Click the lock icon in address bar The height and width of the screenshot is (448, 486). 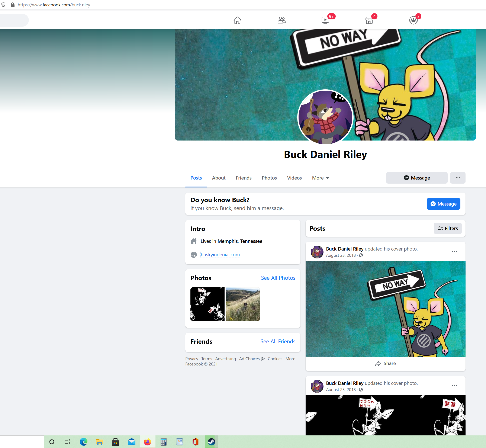tap(12, 5)
